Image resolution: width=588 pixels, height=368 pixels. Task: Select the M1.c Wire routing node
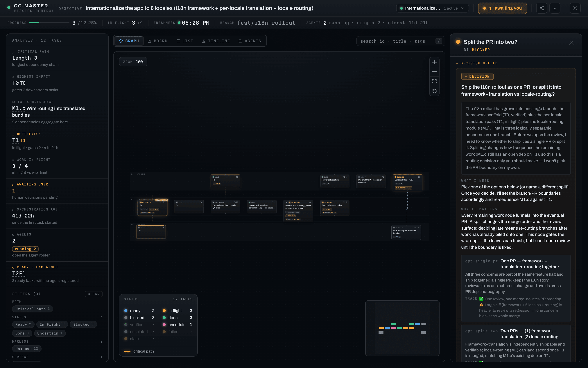tap(406, 233)
